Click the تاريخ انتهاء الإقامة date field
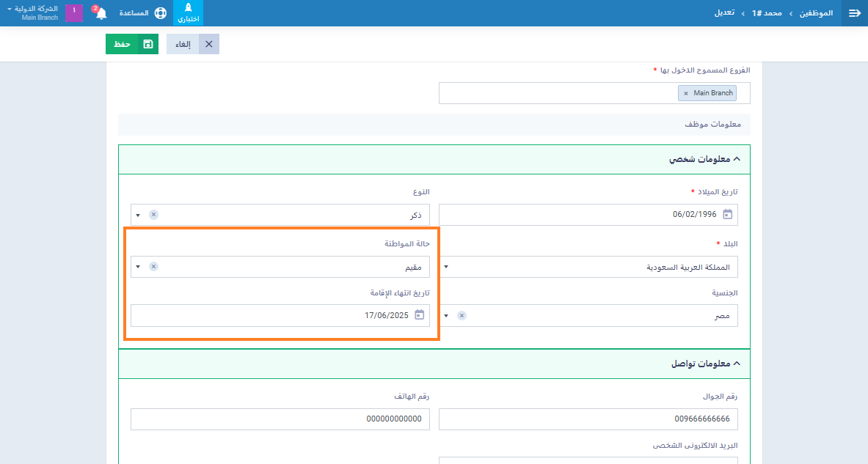Viewport: 868px width, 464px height. [x=280, y=315]
